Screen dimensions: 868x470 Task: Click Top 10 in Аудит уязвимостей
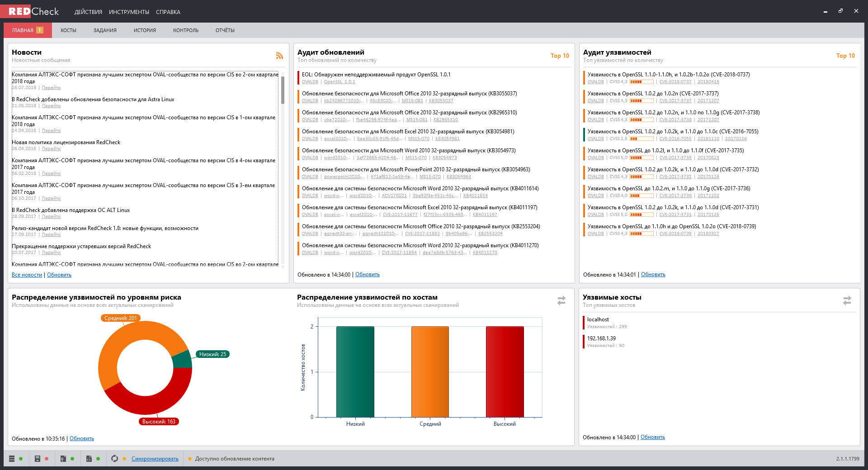pos(845,56)
